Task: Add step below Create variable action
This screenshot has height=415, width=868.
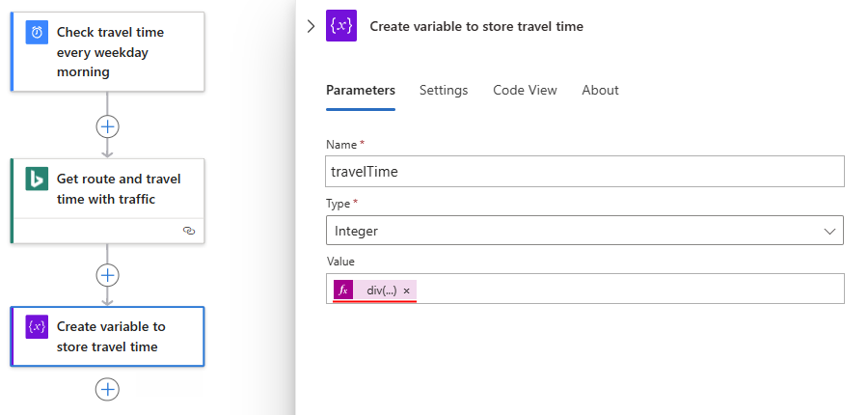Action: tap(107, 389)
